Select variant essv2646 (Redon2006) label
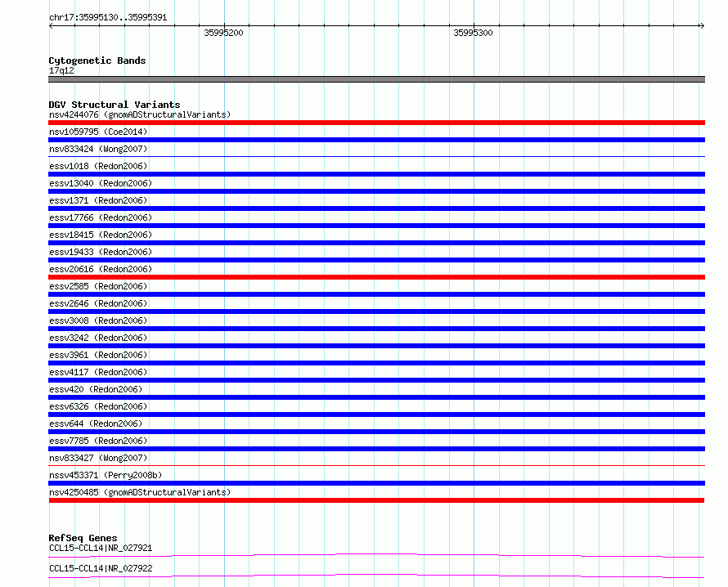This screenshot has height=587, width=728. click(x=98, y=303)
